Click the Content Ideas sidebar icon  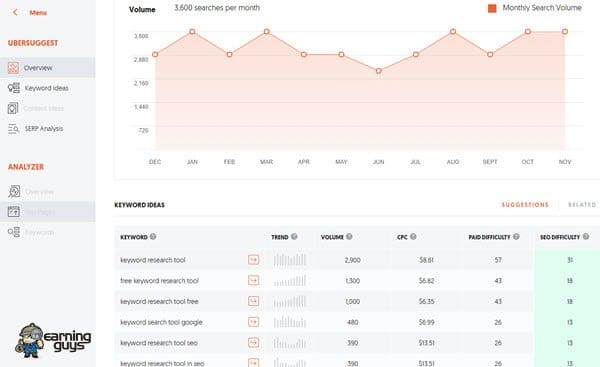[x=13, y=108]
